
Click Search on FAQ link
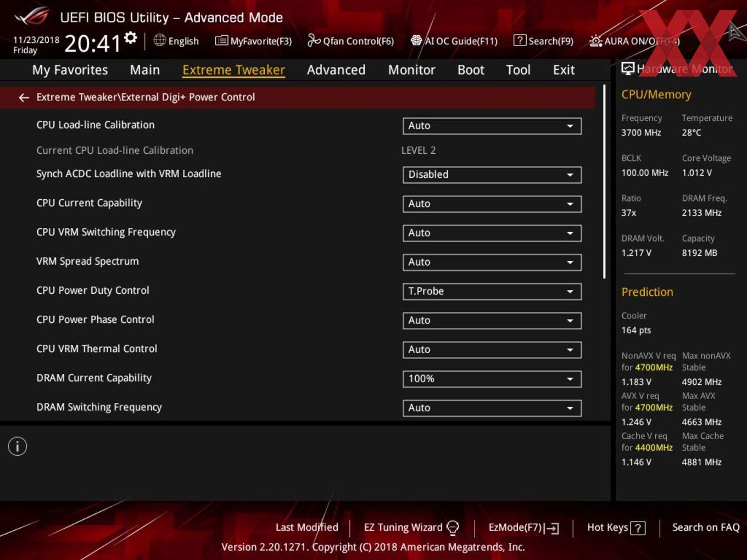click(x=706, y=527)
